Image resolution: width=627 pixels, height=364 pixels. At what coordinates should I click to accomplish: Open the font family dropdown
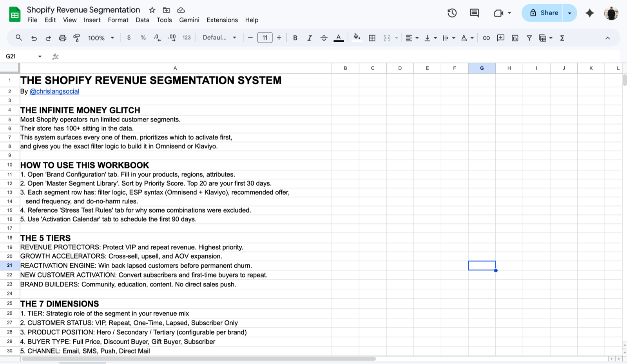click(x=219, y=38)
